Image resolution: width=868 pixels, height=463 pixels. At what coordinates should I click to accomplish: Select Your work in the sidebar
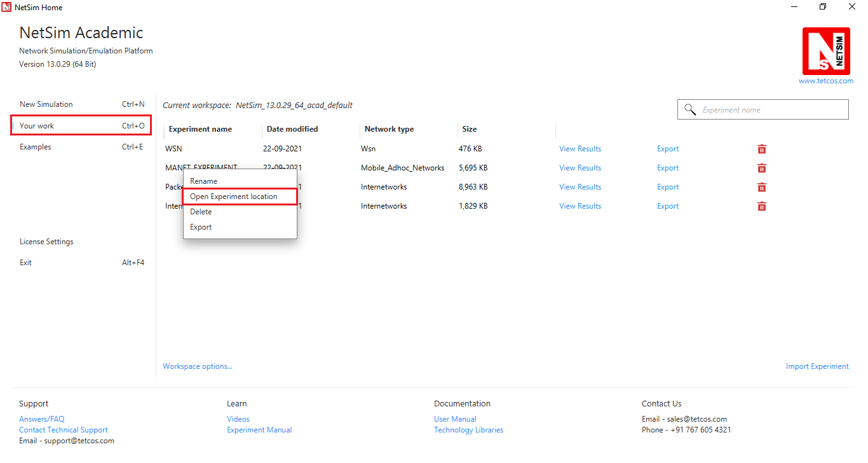81,126
